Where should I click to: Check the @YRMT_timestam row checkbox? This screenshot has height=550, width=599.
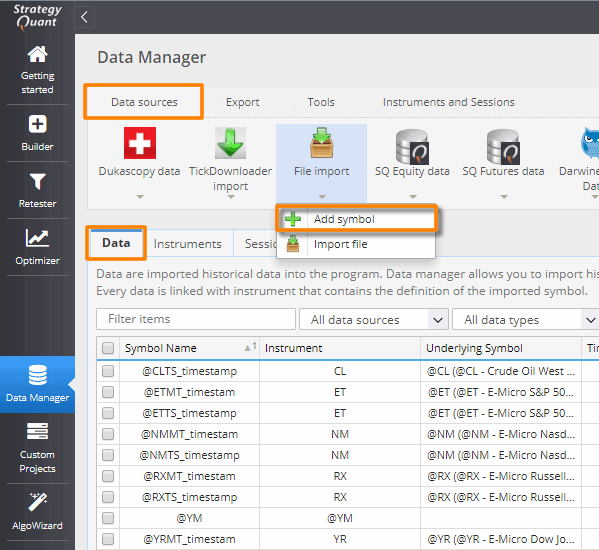tap(108, 539)
